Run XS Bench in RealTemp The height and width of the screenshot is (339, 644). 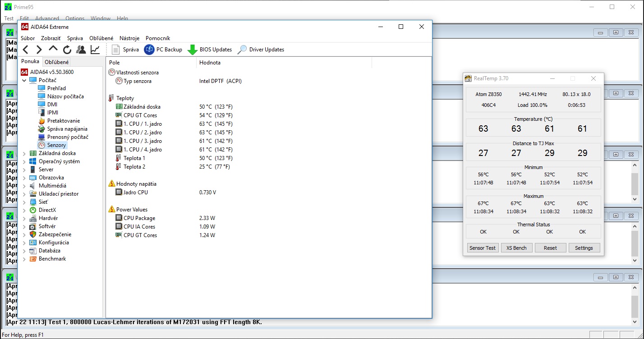[x=516, y=248]
